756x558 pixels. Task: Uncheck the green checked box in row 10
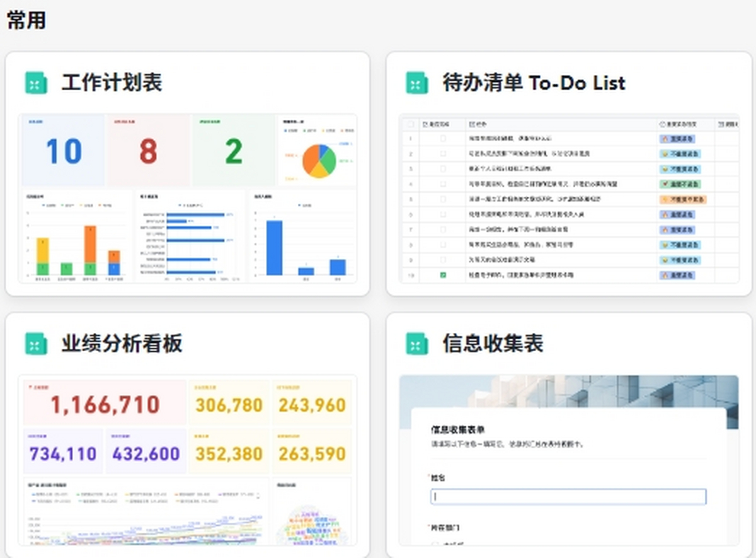(x=443, y=276)
